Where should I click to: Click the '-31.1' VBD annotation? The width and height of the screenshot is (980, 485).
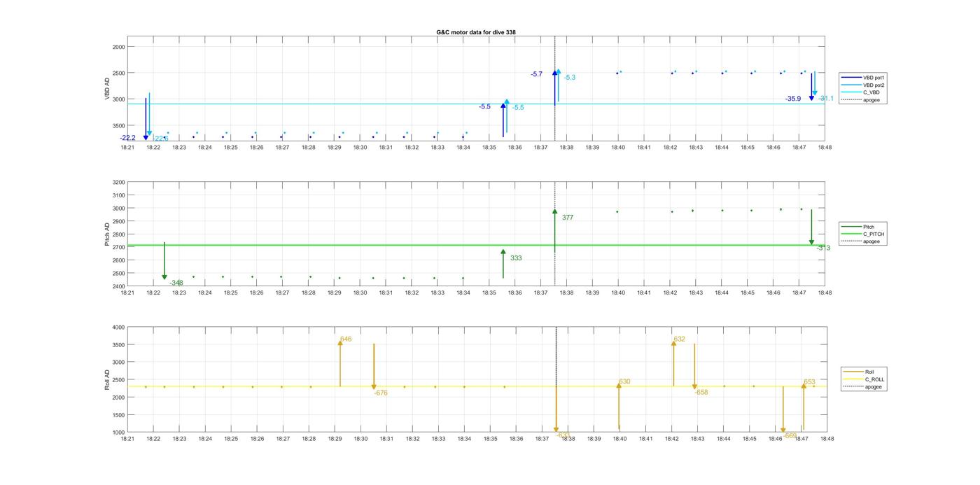tap(826, 99)
